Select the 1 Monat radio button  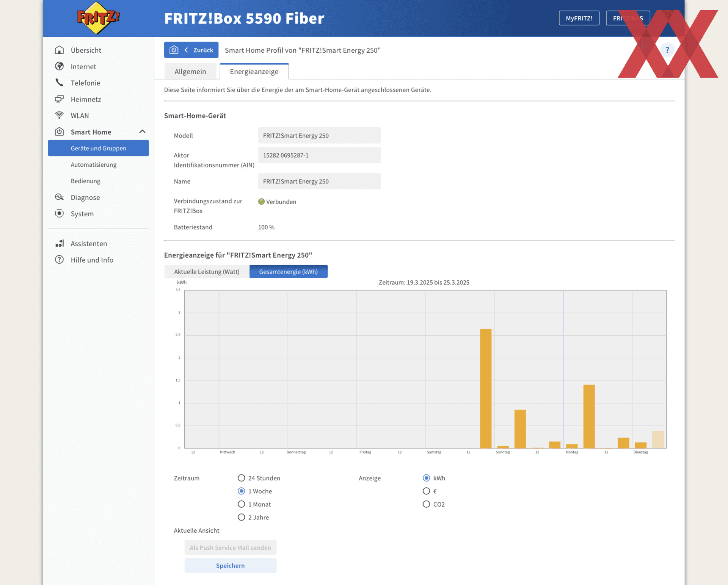(241, 504)
